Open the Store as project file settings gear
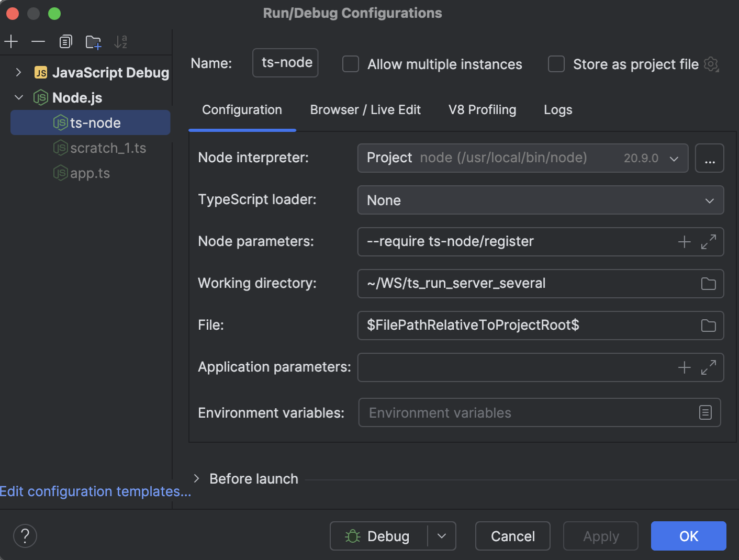Image resolution: width=739 pixels, height=560 pixels. click(x=711, y=64)
